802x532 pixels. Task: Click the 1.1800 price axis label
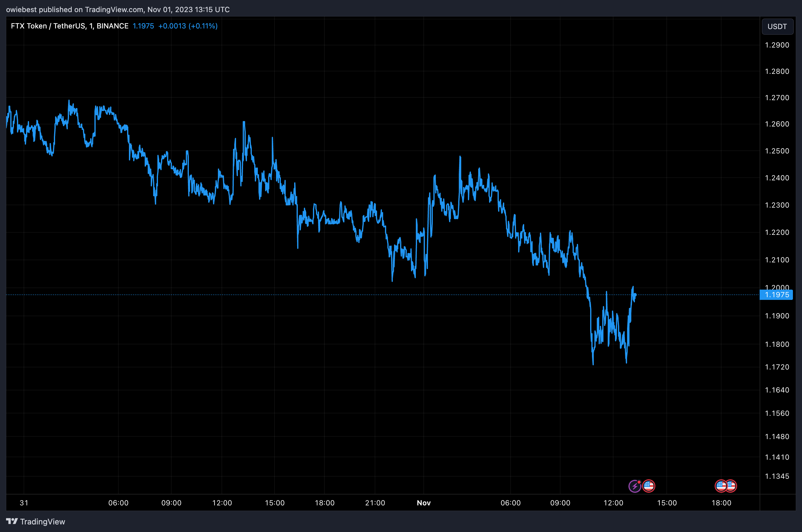tap(777, 344)
